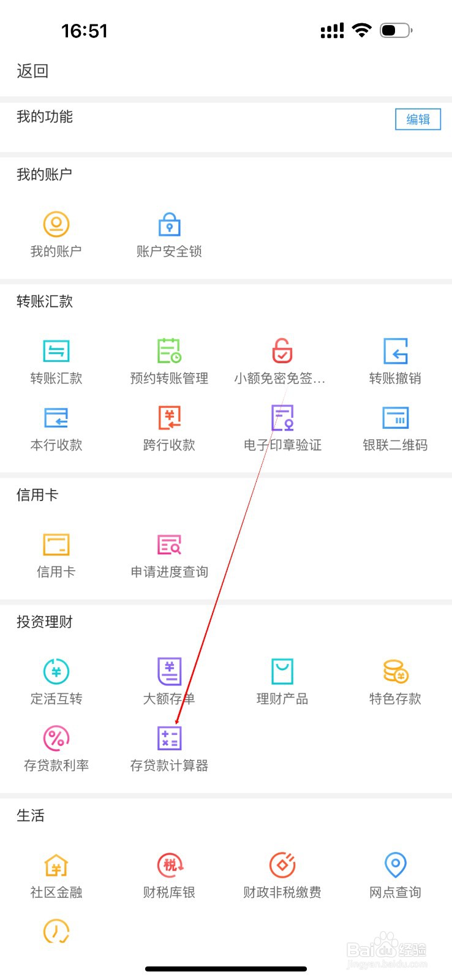This screenshot has width=452, height=980.
Task: Tap the 账户安全锁 text label
Action: [x=169, y=251]
